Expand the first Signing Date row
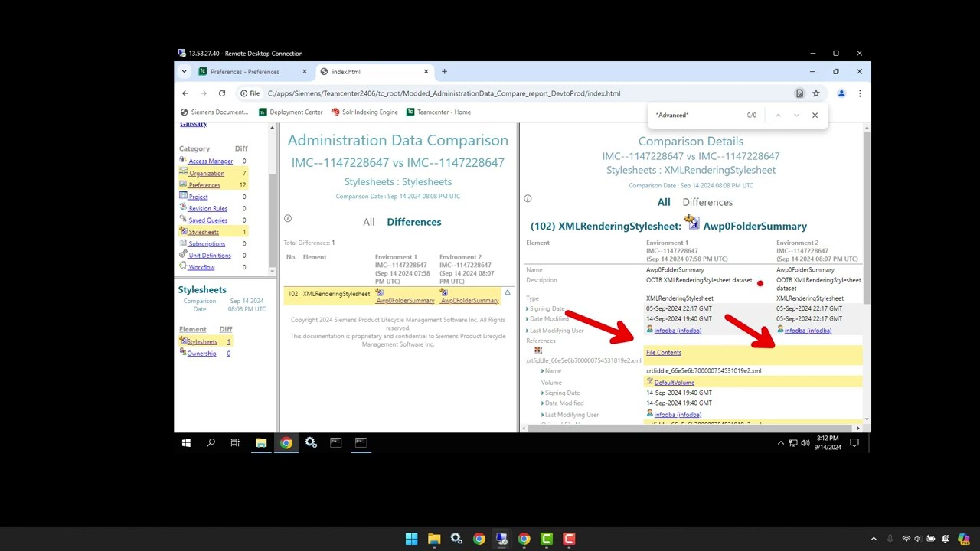Image resolution: width=980 pixels, height=551 pixels. pyautogui.click(x=528, y=308)
